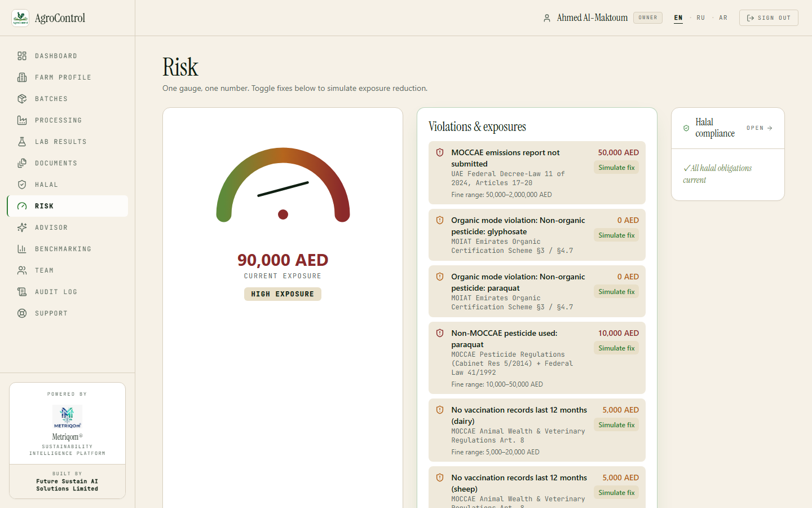
Task: Click the Benchmarking chart icon
Action: point(22,249)
